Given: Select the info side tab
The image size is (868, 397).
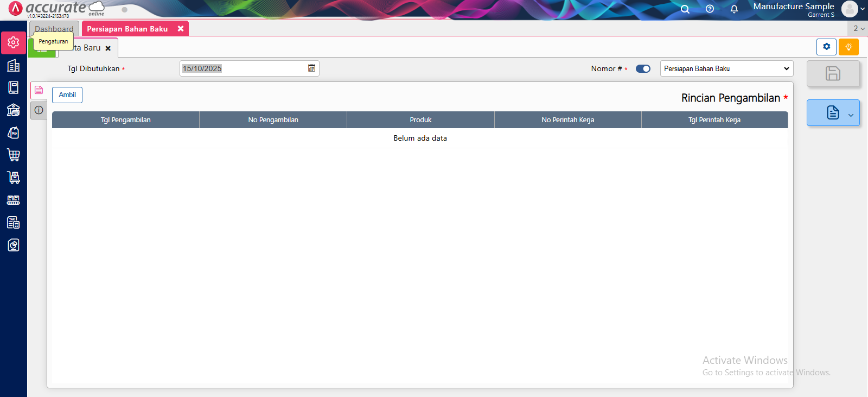Looking at the screenshot, I should click(x=39, y=110).
